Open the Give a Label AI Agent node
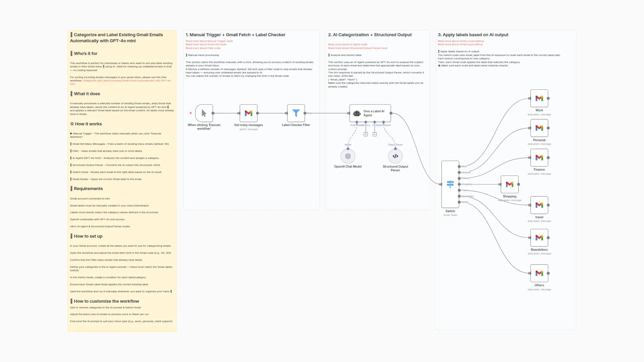The width and height of the screenshot is (644, 362). click(370, 113)
